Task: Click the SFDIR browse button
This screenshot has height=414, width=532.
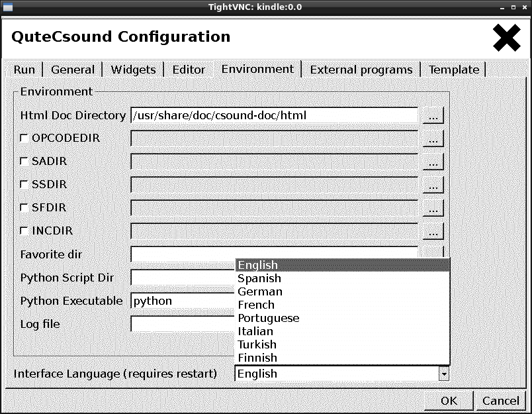Action: click(433, 208)
